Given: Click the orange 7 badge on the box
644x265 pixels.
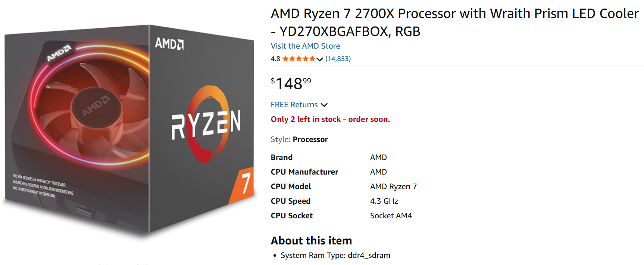Looking at the screenshot, I should tap(244, 183).
